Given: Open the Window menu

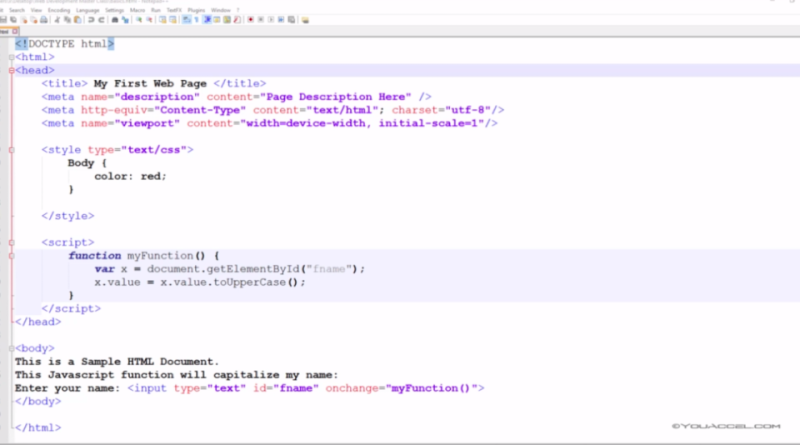Looking at the screenshot, I should pyautogui.click(x=221, y=10).
